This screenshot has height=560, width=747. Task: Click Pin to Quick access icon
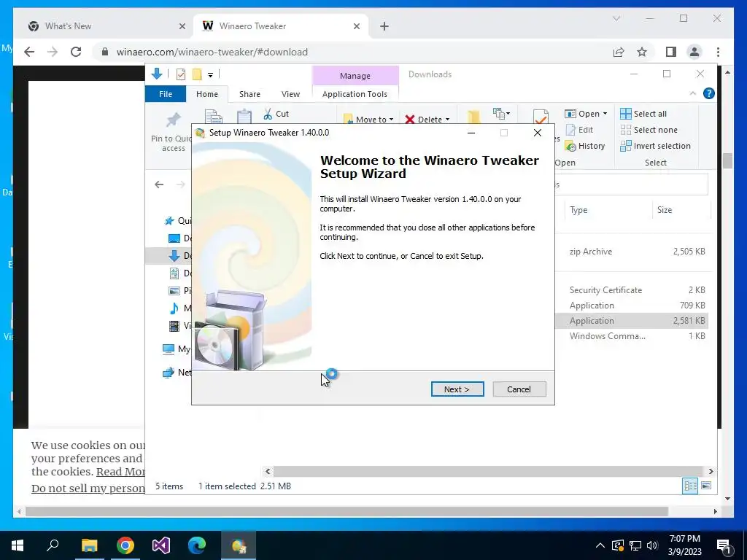[x=174, y=120]
